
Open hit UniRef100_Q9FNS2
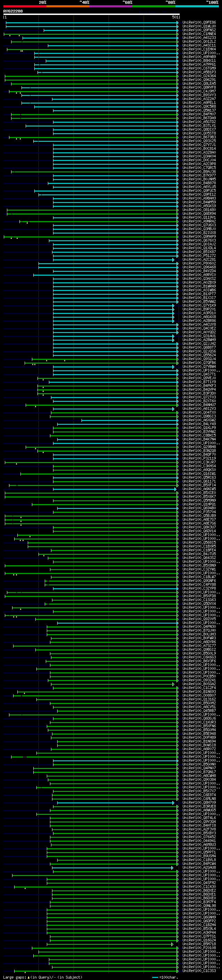pos(199,30)
